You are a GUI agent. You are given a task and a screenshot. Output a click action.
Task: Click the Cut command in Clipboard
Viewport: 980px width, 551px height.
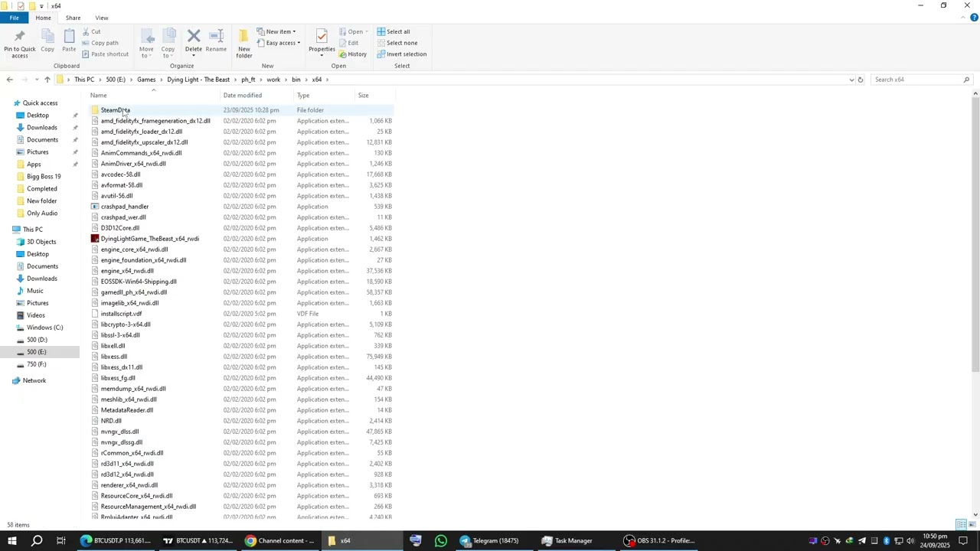tap(90, 31)
